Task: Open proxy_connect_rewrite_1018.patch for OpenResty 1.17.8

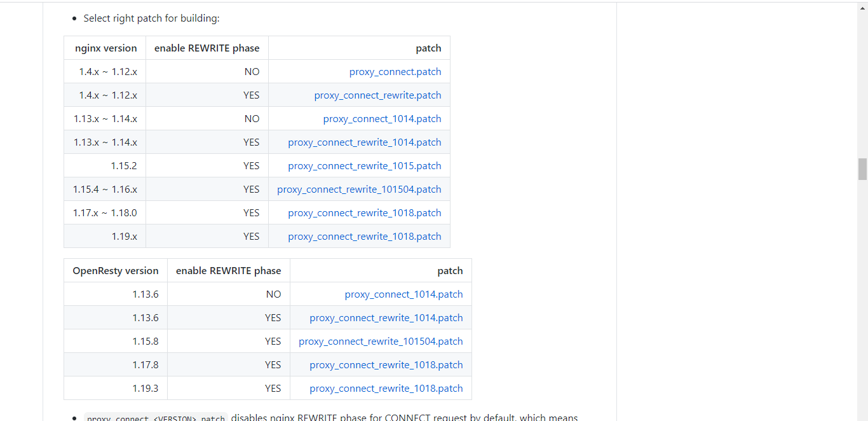Action: [x=386, y=364]
